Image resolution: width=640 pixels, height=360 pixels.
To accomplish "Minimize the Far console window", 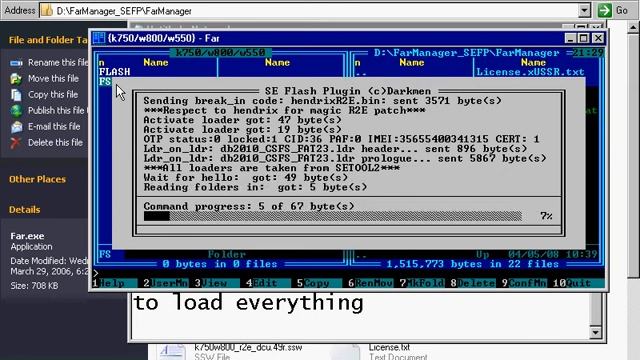I will click(570, 38).
